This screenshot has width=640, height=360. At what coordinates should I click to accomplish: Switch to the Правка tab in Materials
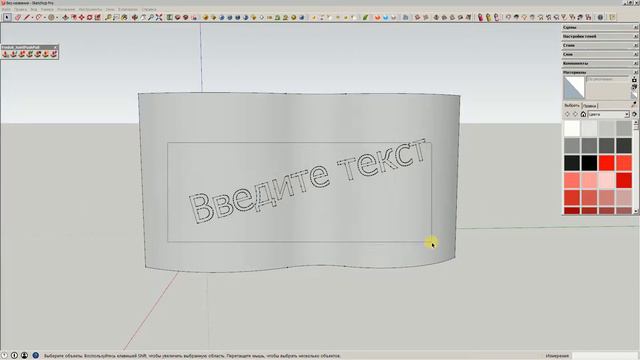pyautogui.click(x=590, y=106)
